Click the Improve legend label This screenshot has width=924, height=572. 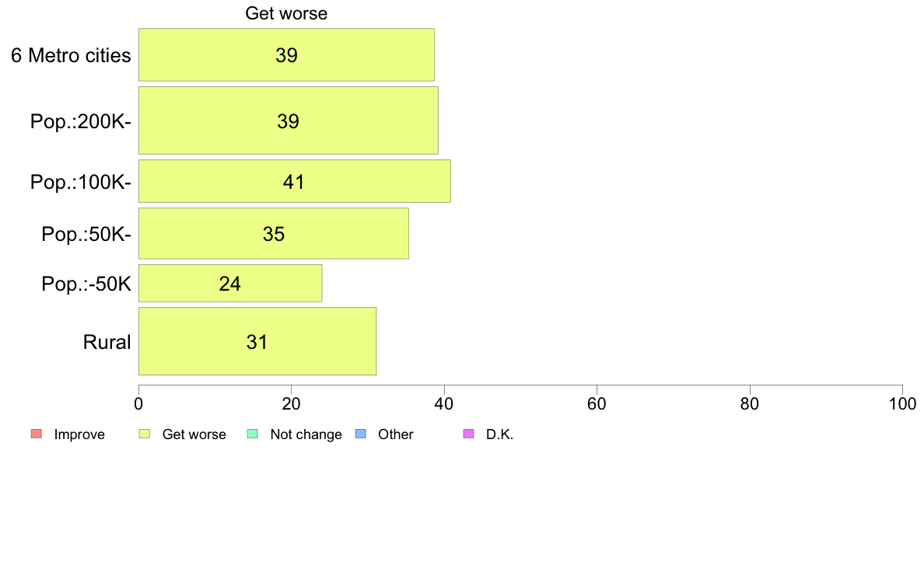tap(79, 434)
